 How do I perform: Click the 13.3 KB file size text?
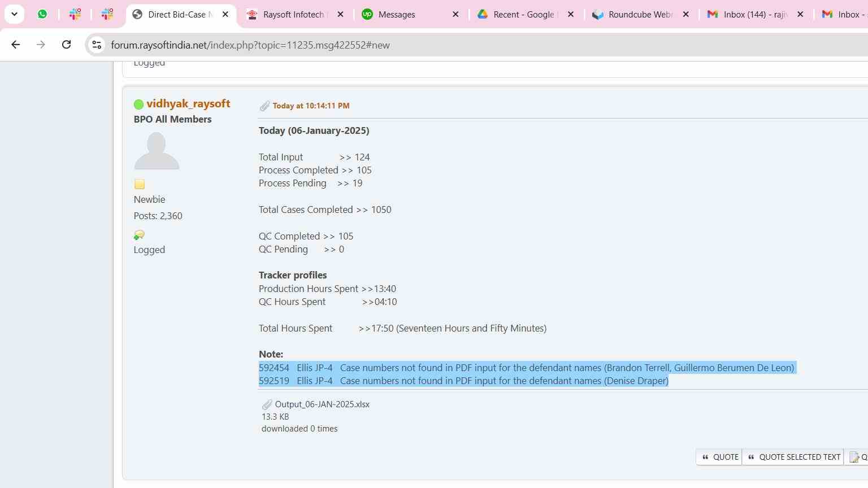pos(275,417)
